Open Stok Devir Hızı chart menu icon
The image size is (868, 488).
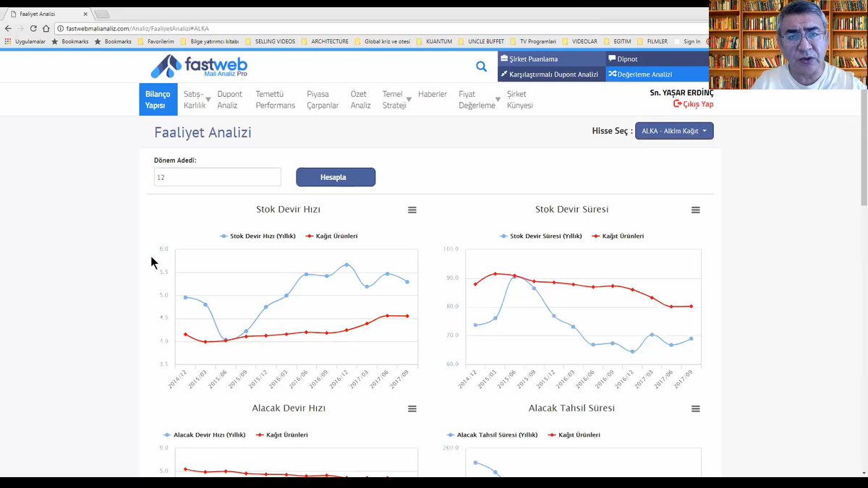412,210
